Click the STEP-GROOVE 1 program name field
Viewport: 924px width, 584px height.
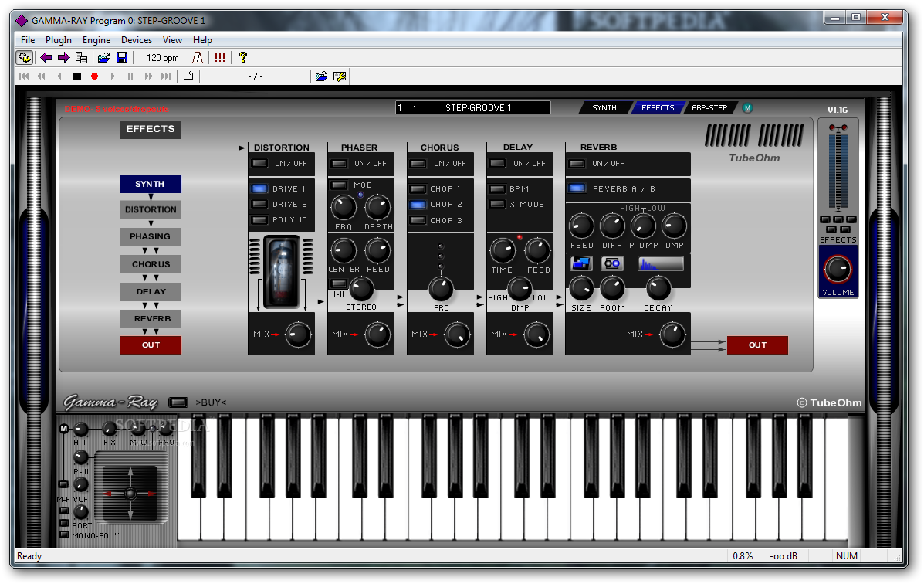pos(473,107)
